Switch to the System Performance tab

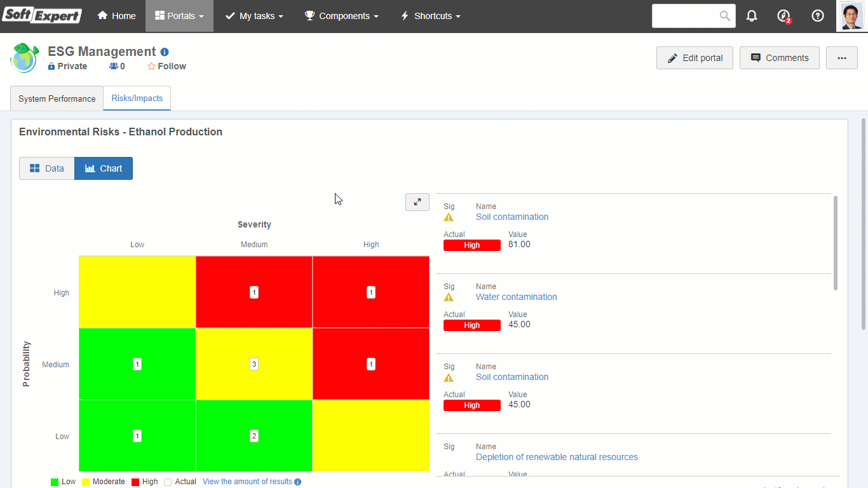click(57, 98)
